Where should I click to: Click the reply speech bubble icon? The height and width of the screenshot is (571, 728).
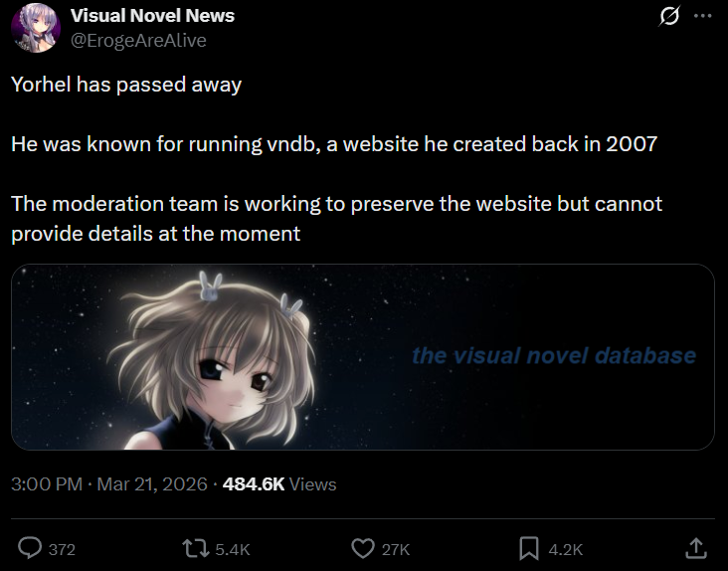pyautogui.click(x=30, y=548)
